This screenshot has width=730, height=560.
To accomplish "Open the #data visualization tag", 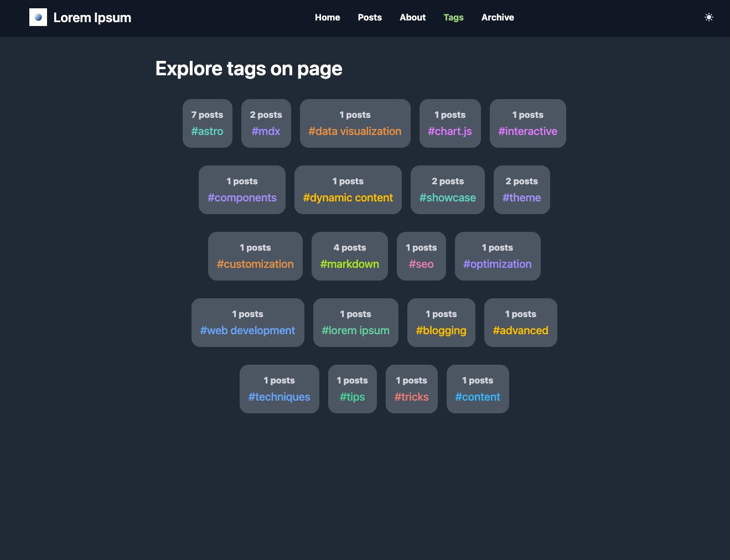I will point(355,123).
